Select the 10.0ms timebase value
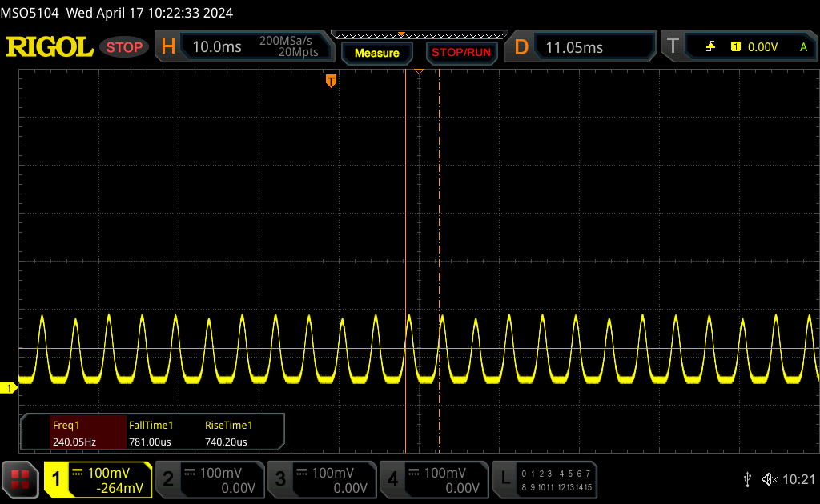820x504 pixels. coord(217,47)
